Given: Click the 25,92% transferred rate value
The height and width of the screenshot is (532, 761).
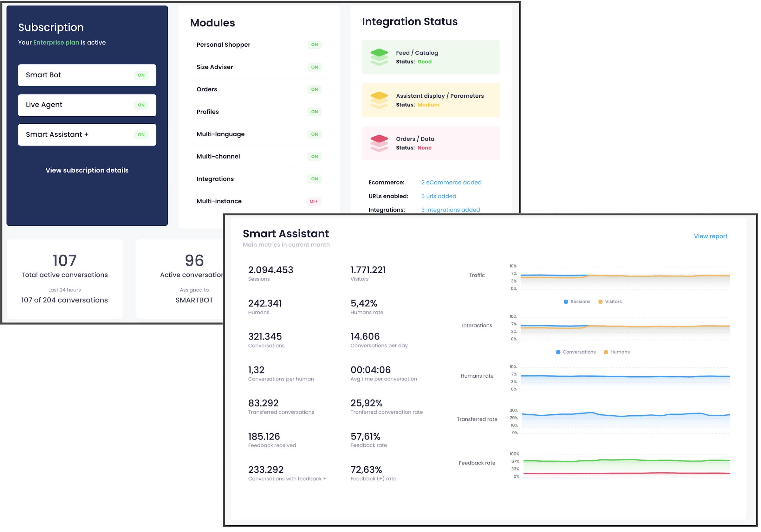Looking at the screenshot, I should click(x=366, y=403).
